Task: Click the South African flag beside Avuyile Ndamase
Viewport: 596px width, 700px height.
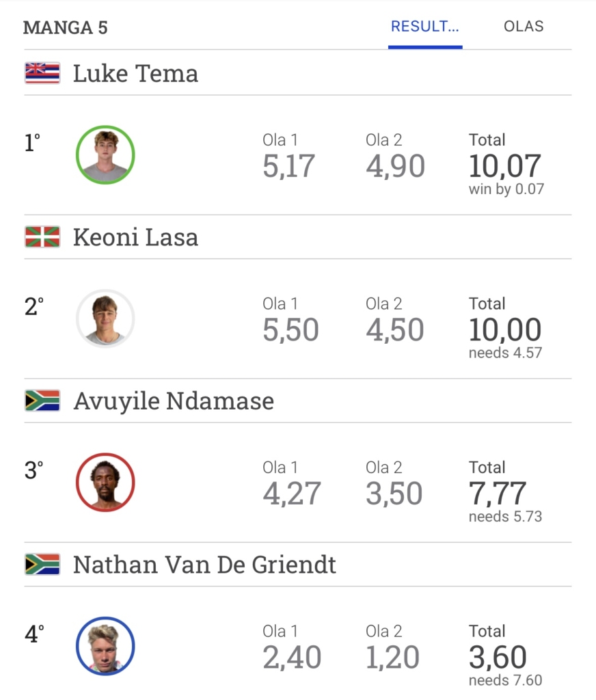Action: [x=42, y=401]
